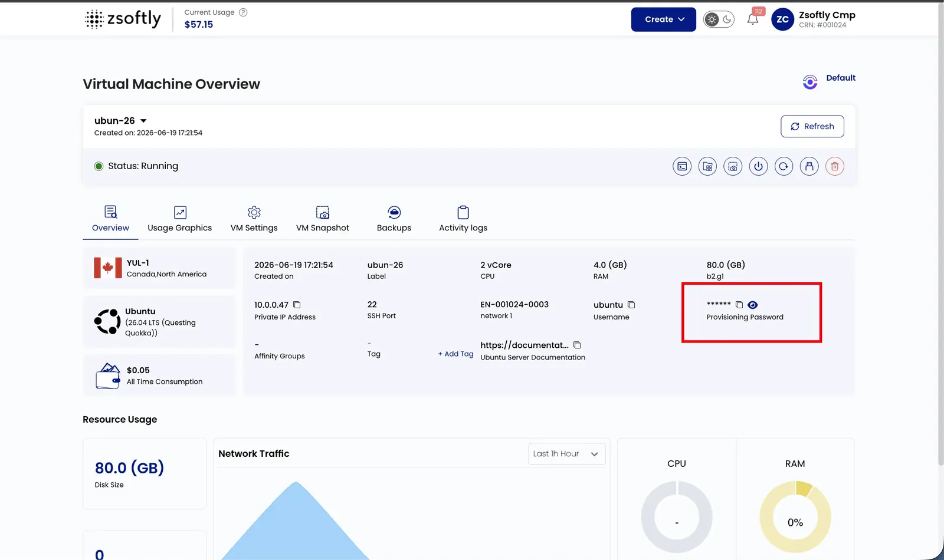Click the Current Usage help question mark

[x=243, y=12]
